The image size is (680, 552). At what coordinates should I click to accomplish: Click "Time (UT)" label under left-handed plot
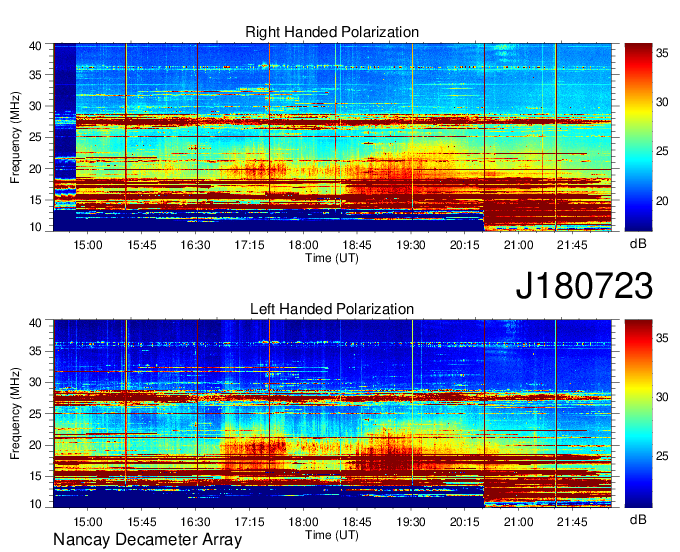332,535
